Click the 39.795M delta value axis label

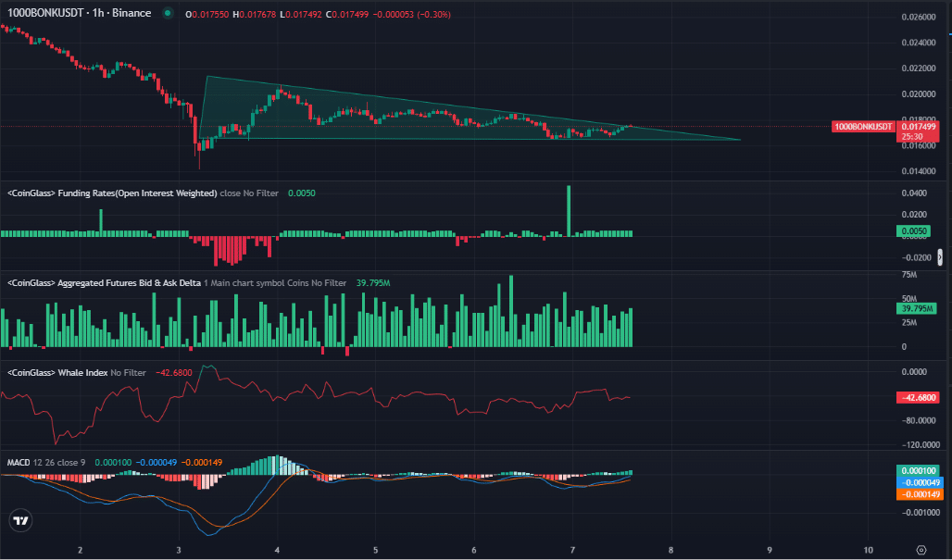[x=915, y=308]
